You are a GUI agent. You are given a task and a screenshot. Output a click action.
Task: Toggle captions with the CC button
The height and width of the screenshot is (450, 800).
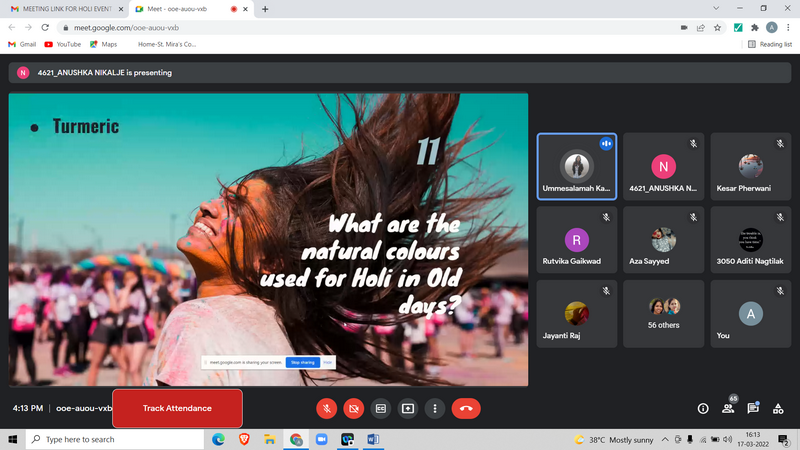point(381,408)
